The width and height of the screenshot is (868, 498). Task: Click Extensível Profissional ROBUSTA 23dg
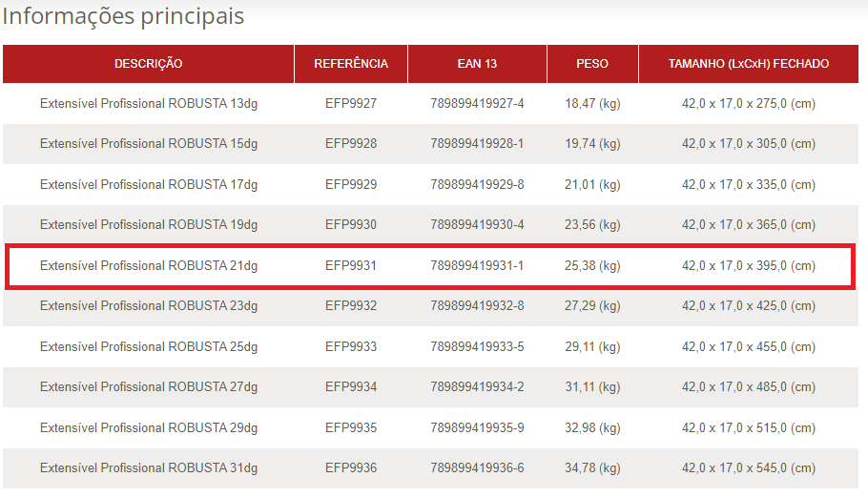(149, 306)
